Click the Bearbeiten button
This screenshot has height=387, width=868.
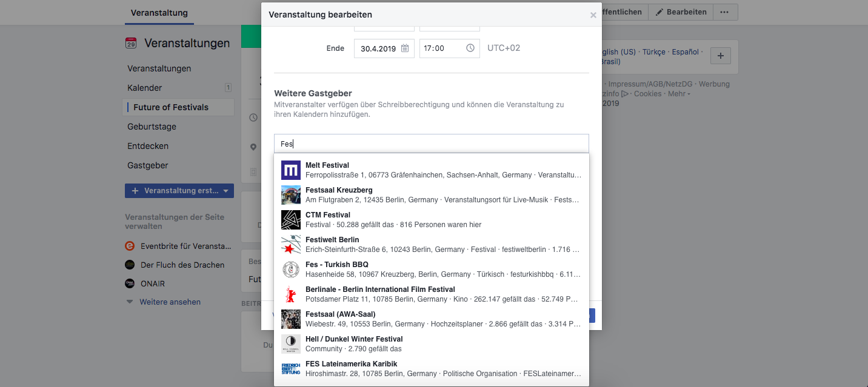pyautogui.click(x=681, y=12)
